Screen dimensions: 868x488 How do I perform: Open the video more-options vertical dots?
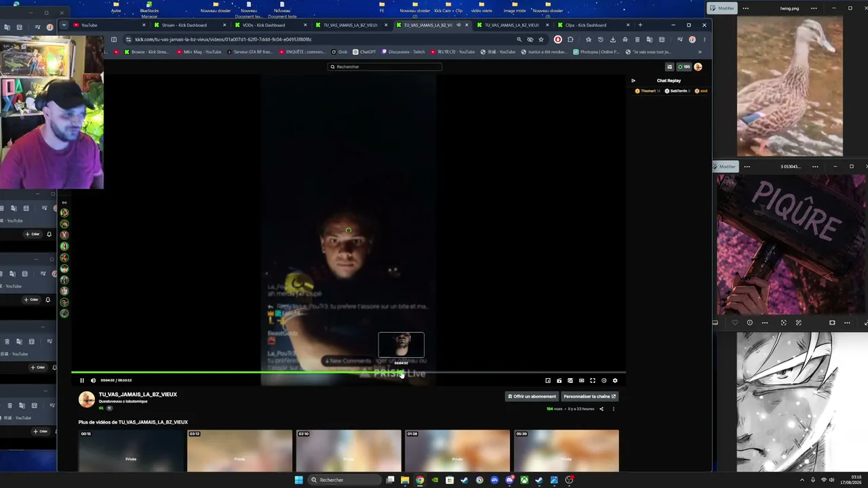coord(614,409)
